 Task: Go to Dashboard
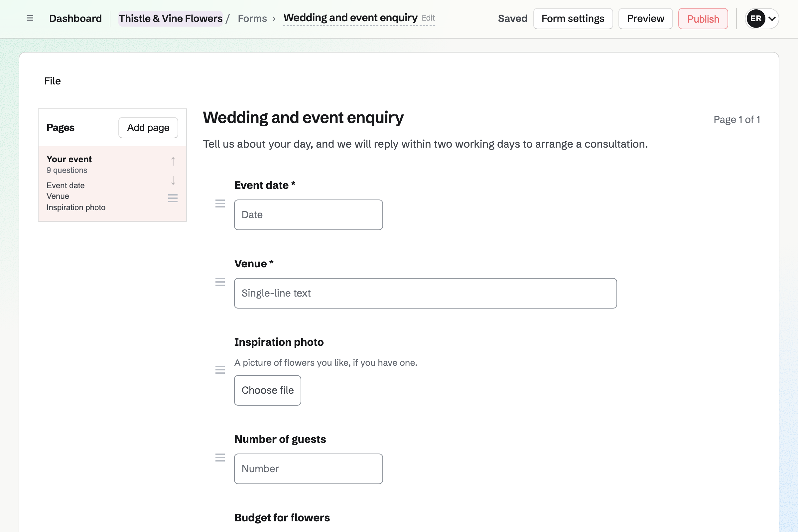(x=75, y=19)
